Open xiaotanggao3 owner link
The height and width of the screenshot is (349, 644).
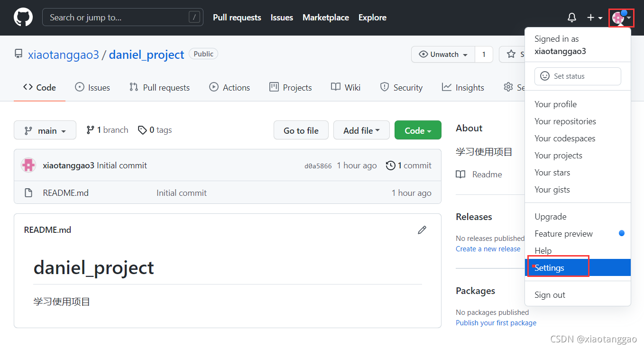[x=64, y=55]
